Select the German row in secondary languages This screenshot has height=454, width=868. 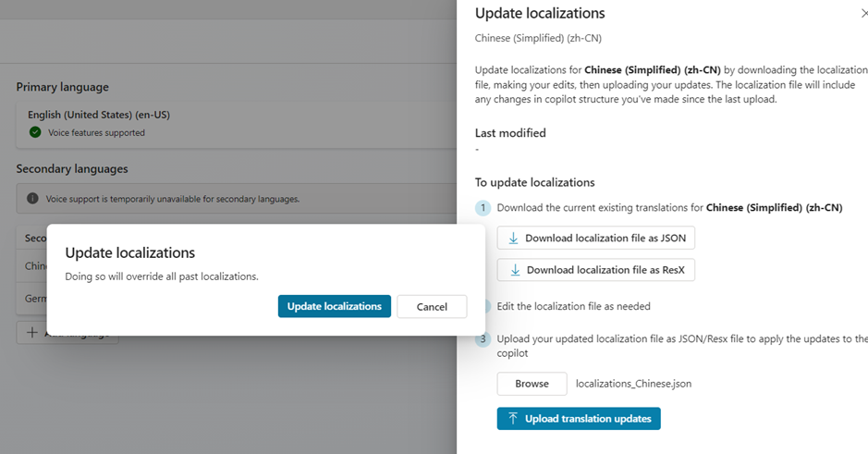(x=32, y=299)
